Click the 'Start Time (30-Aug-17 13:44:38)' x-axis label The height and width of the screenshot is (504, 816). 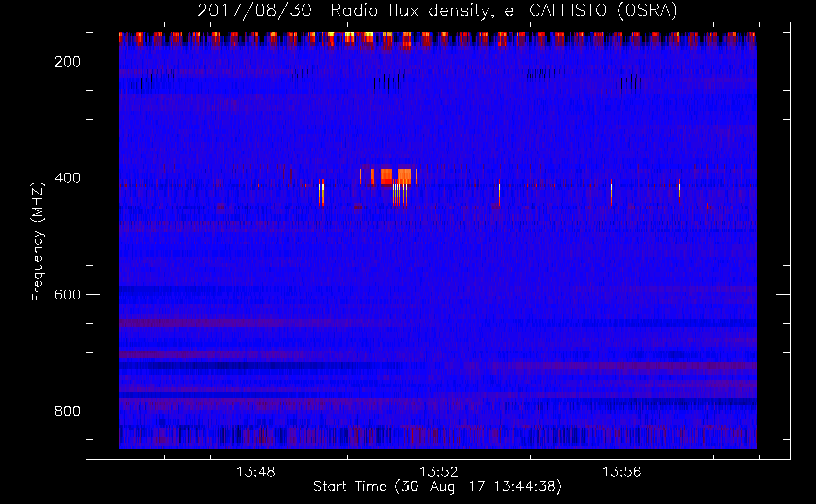437,487
